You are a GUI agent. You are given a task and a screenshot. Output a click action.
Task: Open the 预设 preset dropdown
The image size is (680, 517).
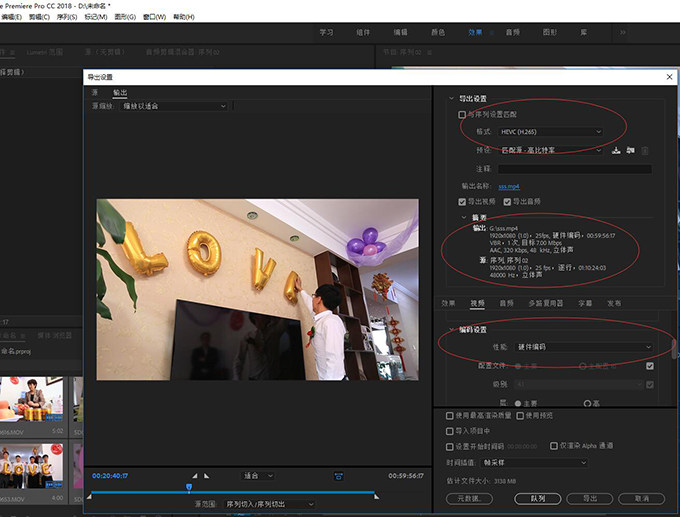pos(550,150)
